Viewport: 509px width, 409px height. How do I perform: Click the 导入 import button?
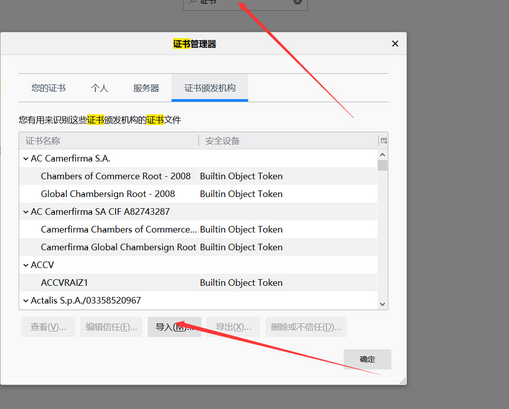[174, 327]
